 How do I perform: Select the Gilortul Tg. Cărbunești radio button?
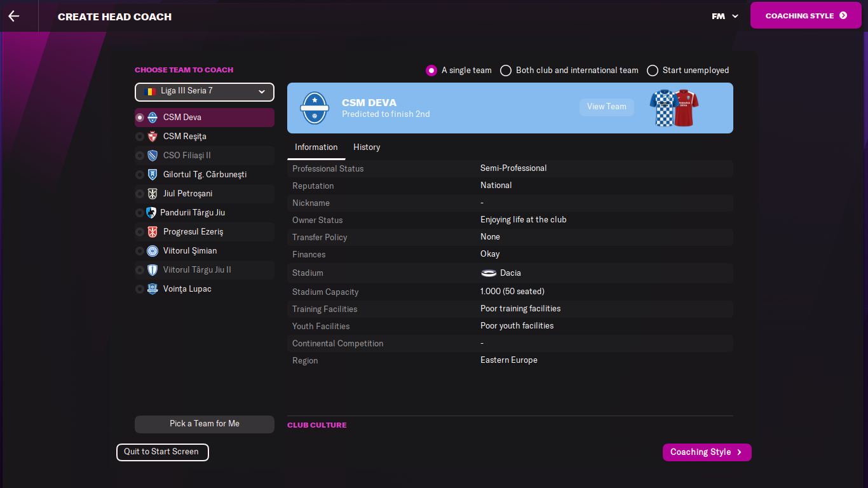140,175
